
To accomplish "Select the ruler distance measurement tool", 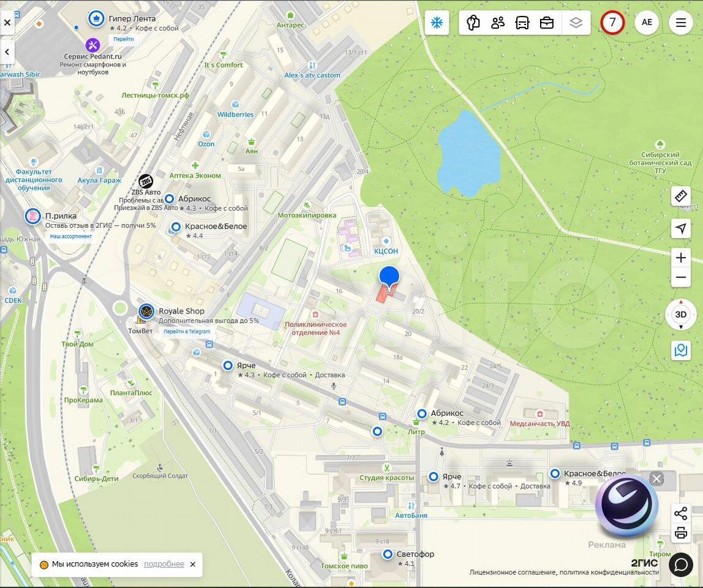I will click(x=680, y=197).
